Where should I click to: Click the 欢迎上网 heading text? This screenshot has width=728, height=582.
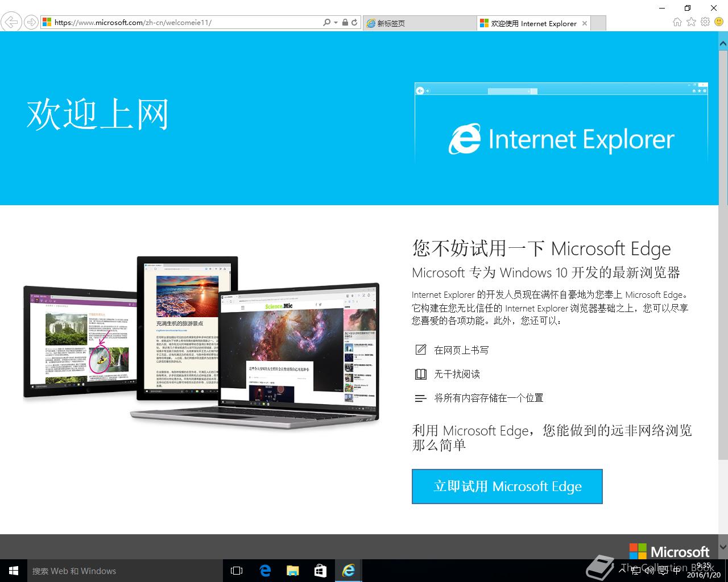tap(98, 115)
